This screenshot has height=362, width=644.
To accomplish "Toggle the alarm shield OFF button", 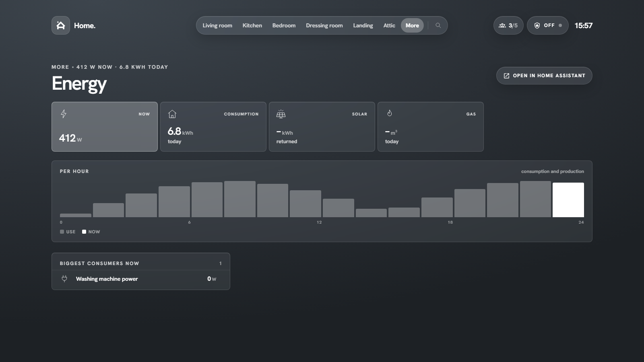I will (x=547, y=25).
